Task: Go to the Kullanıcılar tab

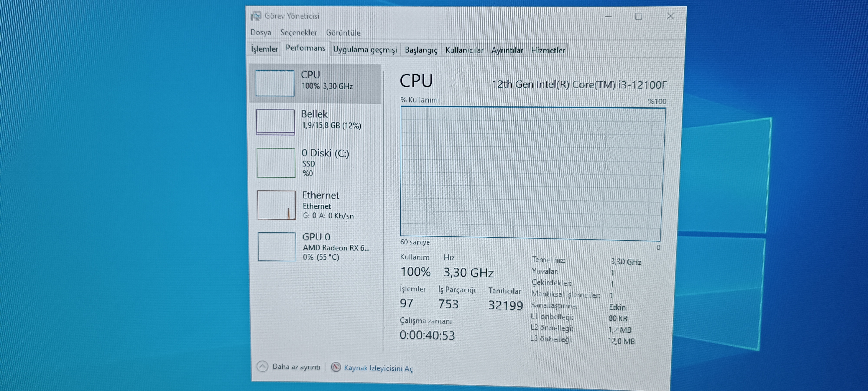Action: pyautogui.click(x=464, y=50)
